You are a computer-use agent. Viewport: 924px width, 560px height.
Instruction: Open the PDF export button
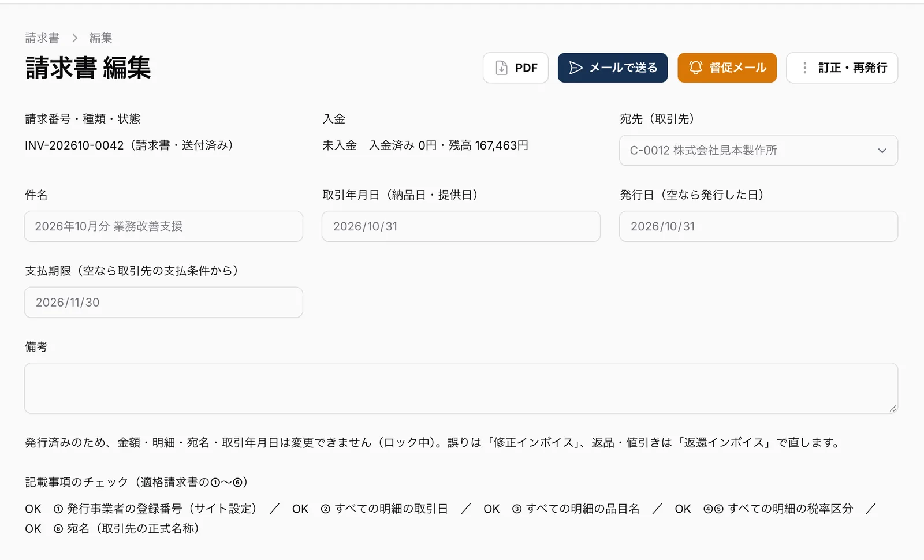[x=516, y=68]
